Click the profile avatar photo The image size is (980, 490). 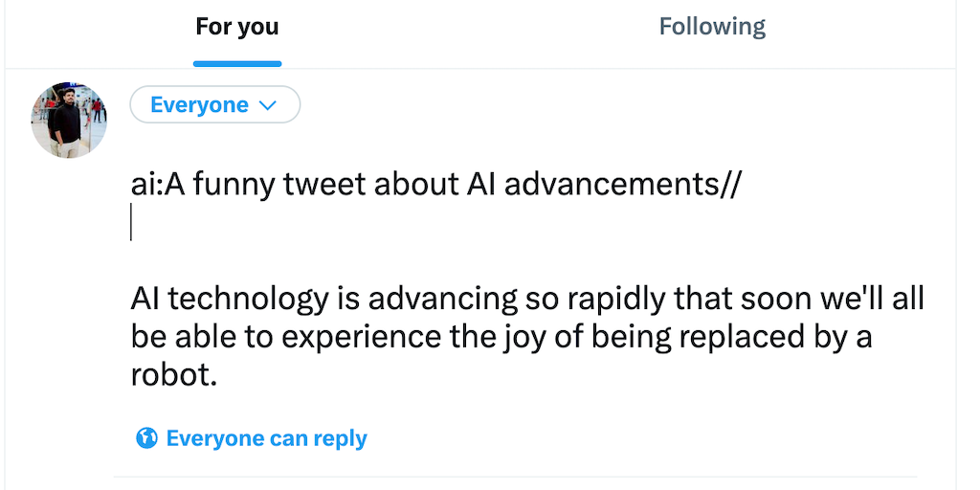pyautogui.click(x=69, y=120)
